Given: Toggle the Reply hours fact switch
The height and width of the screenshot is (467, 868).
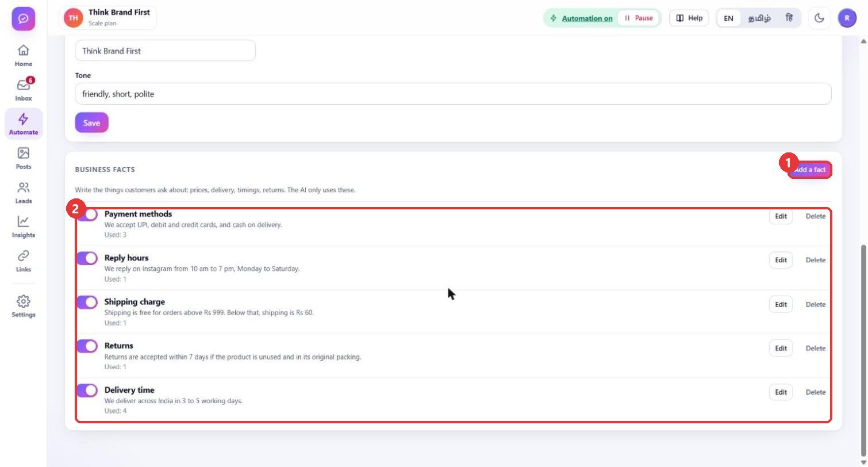Looking at the screenshot, I should point(87,258).
